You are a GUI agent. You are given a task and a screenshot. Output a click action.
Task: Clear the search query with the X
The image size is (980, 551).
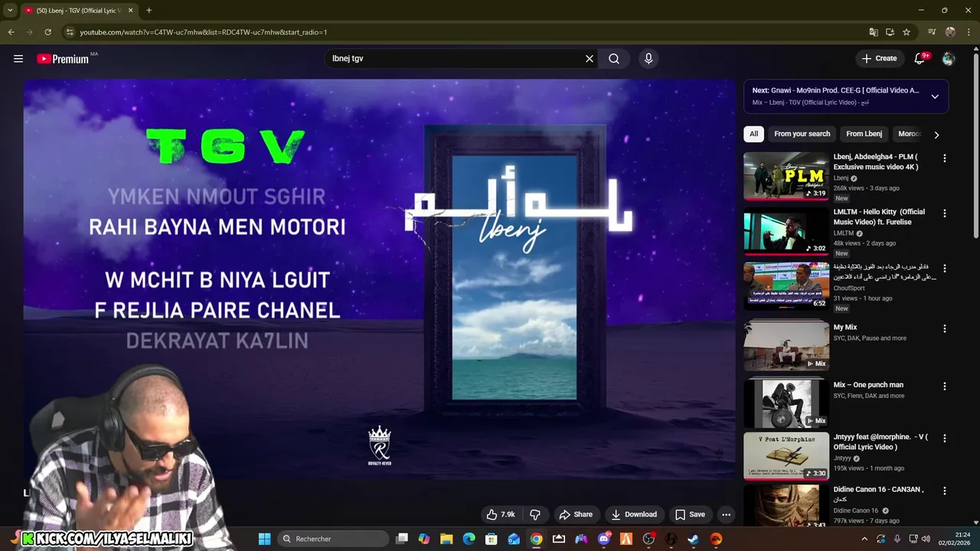click(x=590, y=59)
